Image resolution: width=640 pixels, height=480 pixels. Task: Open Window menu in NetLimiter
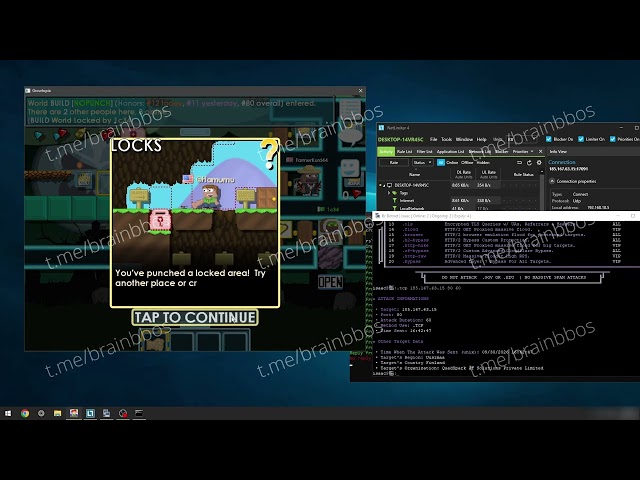(x=464, y=139)
